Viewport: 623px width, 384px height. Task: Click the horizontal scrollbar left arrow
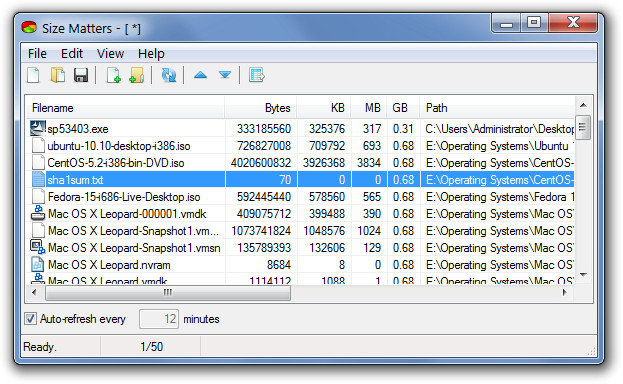pyautogui.click(x=35, y=293)
